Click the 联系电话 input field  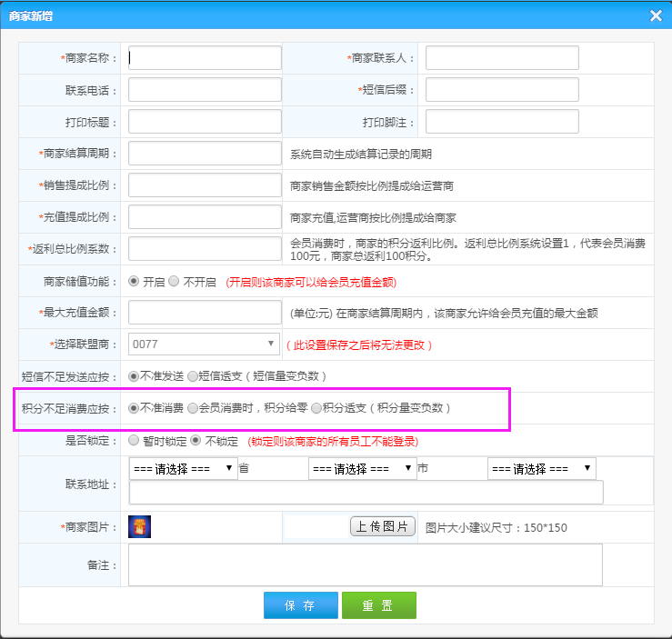[205, 89]
